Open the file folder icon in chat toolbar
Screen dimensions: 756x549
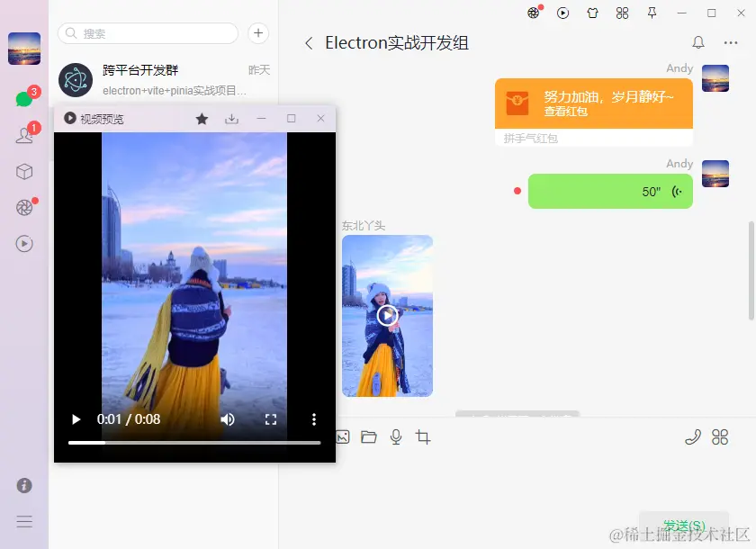(x=369, y=436)
